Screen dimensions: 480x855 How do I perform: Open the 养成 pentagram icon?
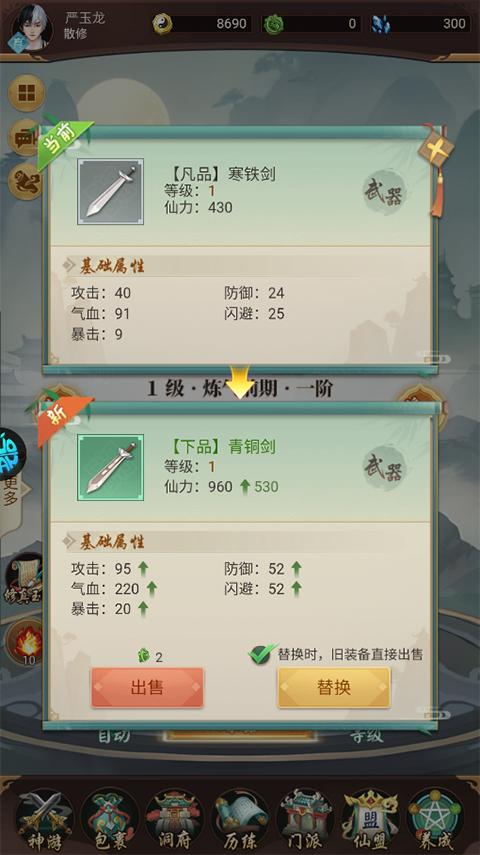[435, 820]
